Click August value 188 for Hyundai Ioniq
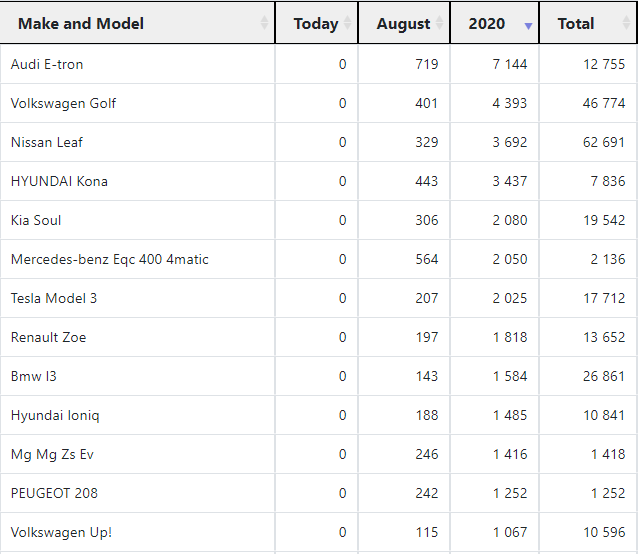This screenshot has width=638, height=554. tap(427, 415)
